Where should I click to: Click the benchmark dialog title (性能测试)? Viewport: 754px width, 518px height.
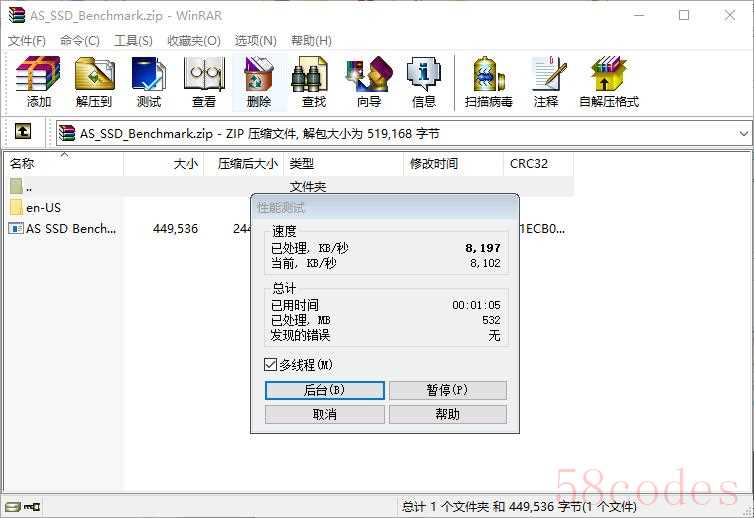[281, 208]
